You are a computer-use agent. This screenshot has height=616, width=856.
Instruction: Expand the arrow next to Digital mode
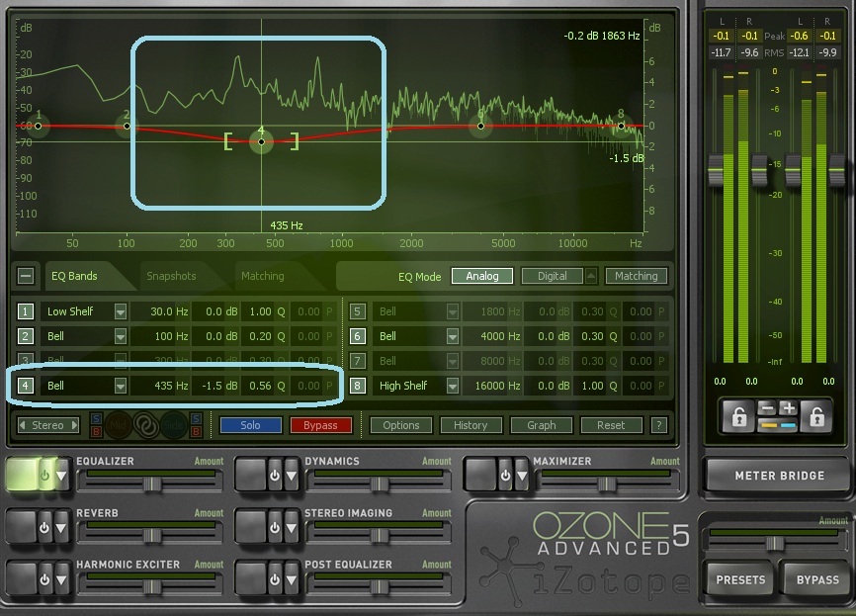[591, 276]
